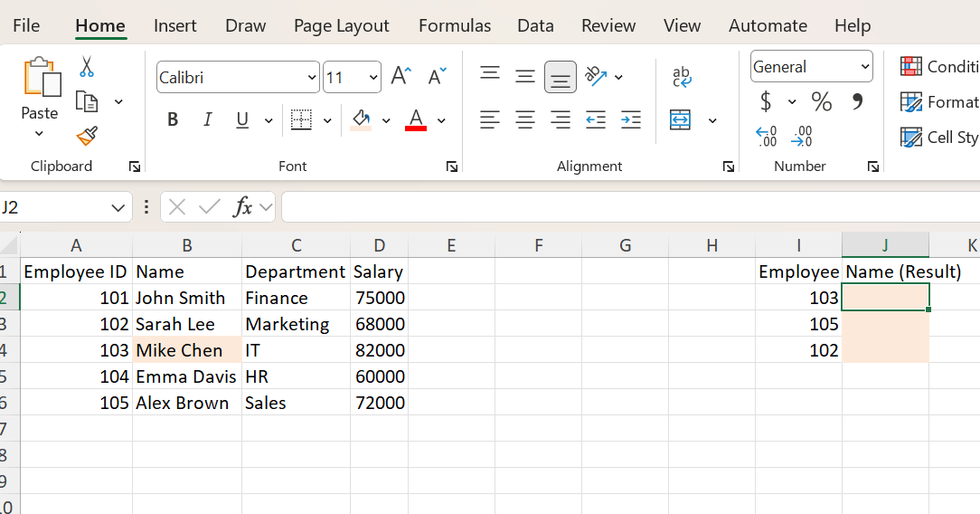
Task: Apply Percent Style format
Action: pos(821,101)
